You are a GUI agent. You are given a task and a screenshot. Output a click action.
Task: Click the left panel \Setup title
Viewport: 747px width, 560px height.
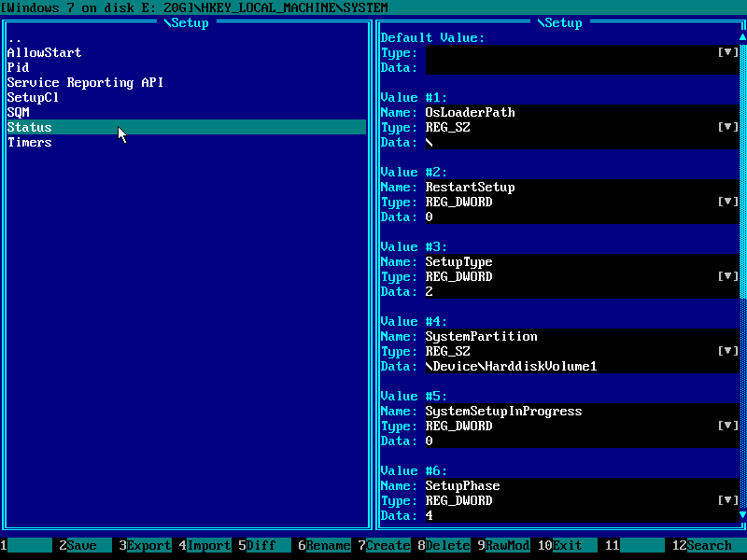[186, 22]
